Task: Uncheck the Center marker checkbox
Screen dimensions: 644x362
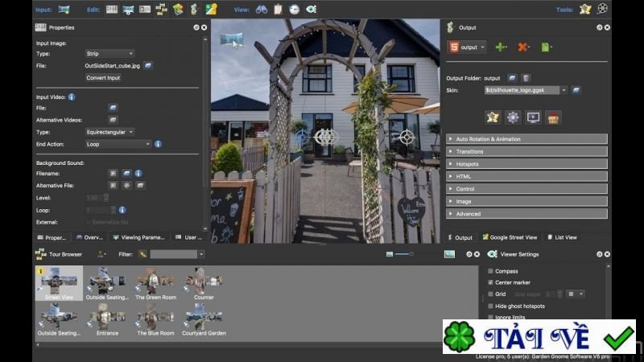Action: [x=490, y=282]
